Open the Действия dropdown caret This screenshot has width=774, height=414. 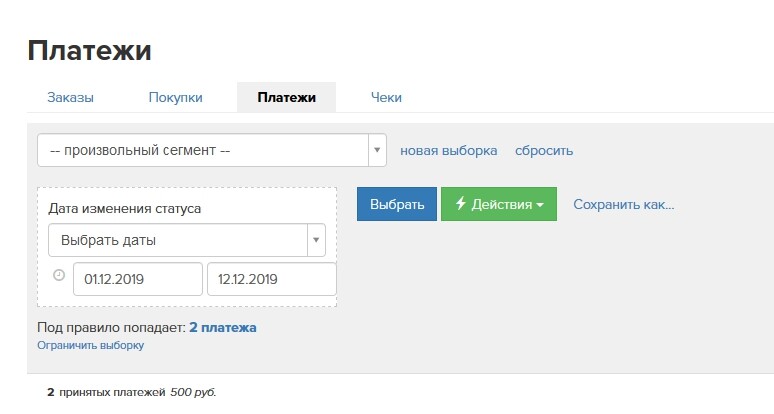point(540,205)
